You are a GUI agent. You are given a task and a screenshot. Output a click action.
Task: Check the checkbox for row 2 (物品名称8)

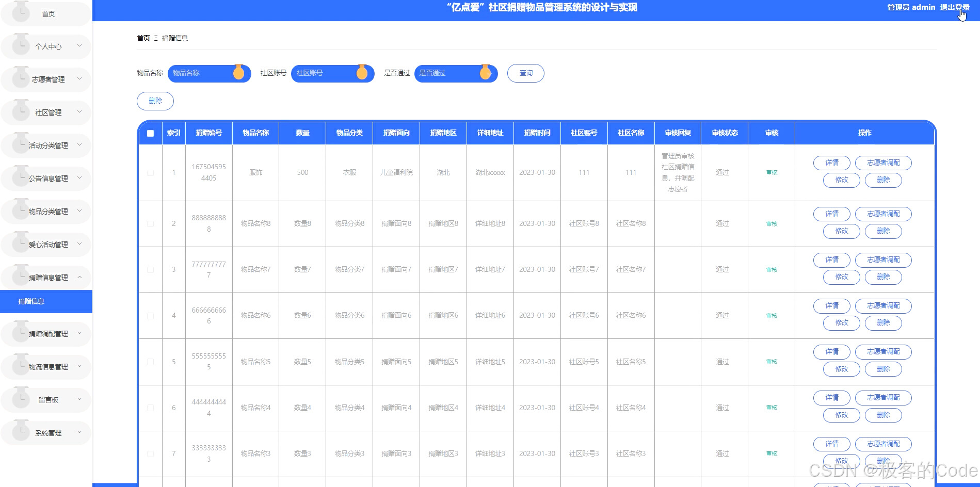tap(150, 224)
